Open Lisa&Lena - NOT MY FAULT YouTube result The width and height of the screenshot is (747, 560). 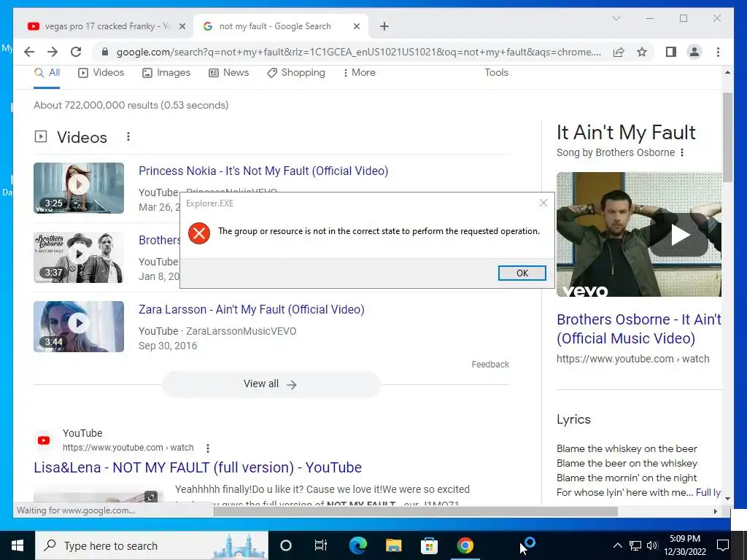tap(198, 467)
